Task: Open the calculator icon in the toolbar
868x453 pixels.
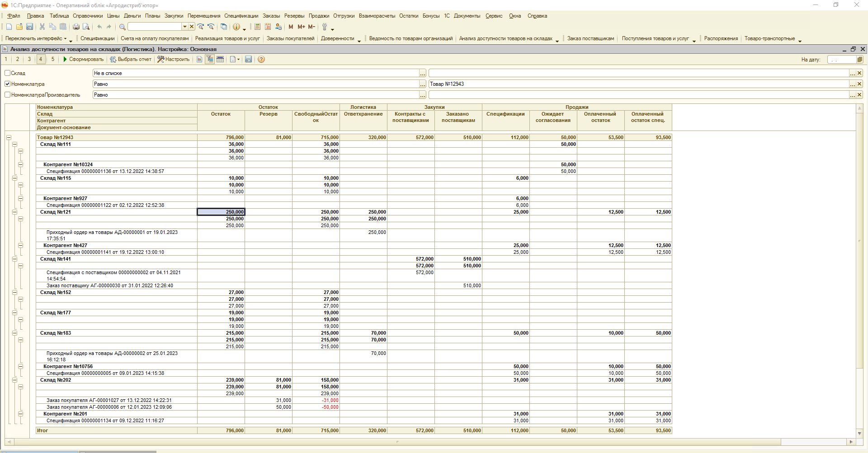Action: pyautogui.click(x=257, y=27)
